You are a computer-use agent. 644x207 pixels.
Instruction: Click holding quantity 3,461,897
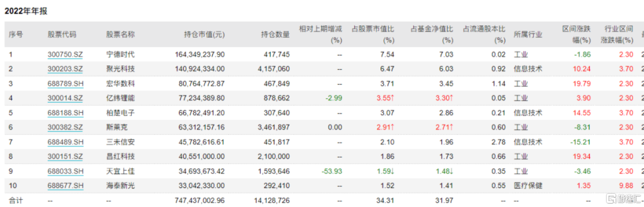274,127
